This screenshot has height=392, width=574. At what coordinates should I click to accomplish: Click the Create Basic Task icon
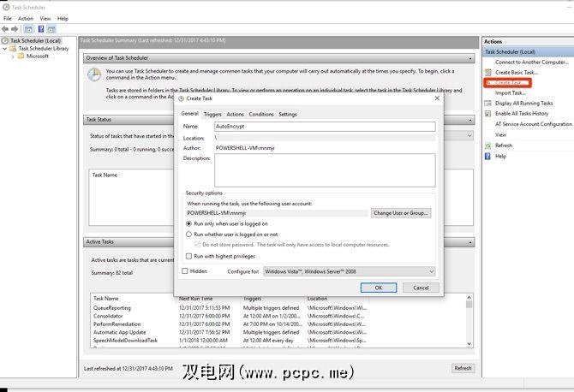tap(488, 73)
